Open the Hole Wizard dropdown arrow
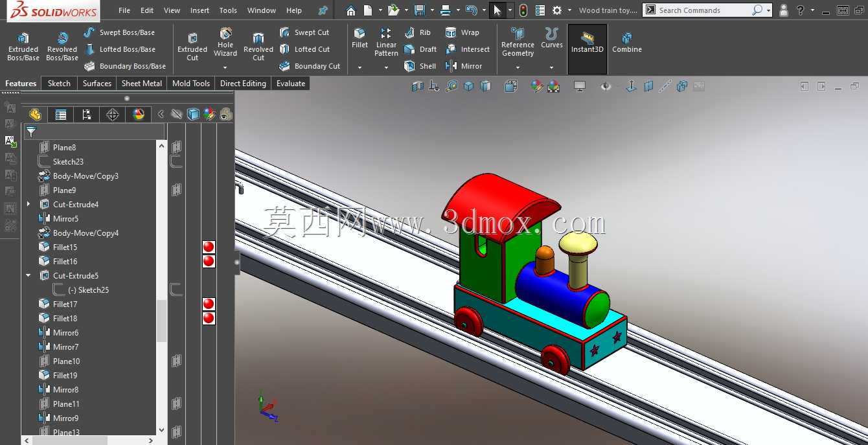 coord(225,67)
